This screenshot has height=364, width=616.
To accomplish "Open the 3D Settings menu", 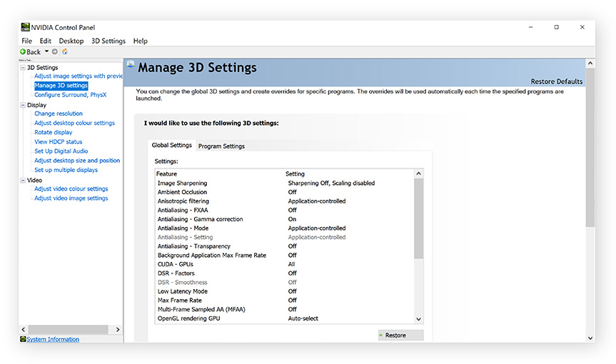I will (108, 41).
